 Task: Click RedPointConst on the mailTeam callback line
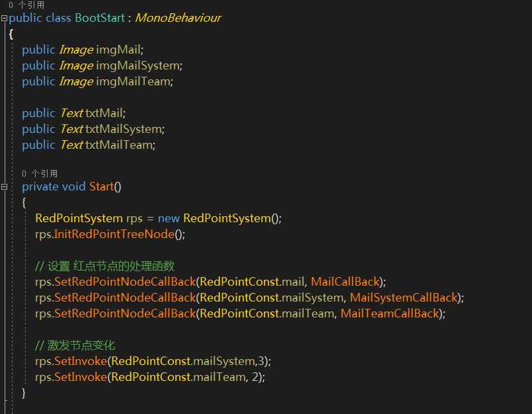tap(239, 313)
